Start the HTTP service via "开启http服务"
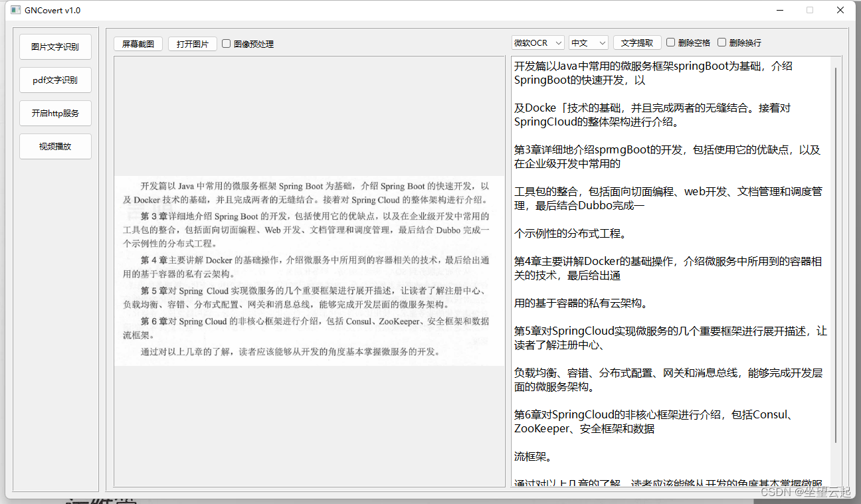861x504 pixels. pyautogui.click(x=55, y=113)
